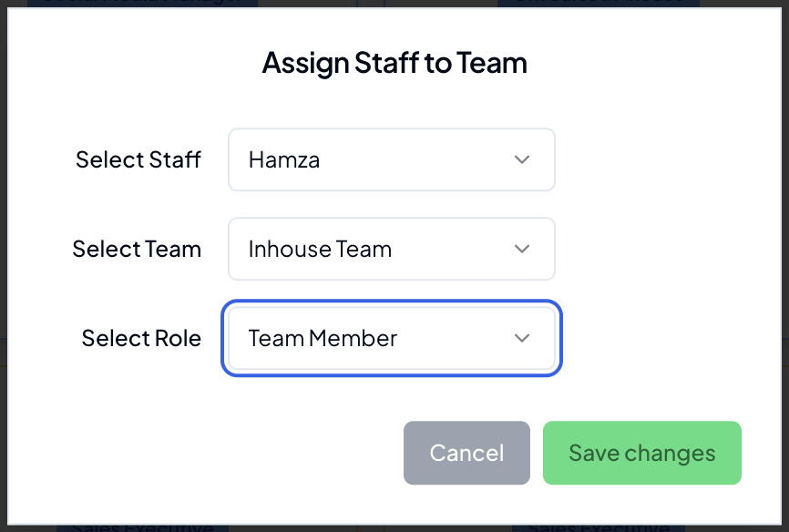The image size is (789, 532).
Task: Click the chevron on the Select Staff field
Action: (522, 159)
